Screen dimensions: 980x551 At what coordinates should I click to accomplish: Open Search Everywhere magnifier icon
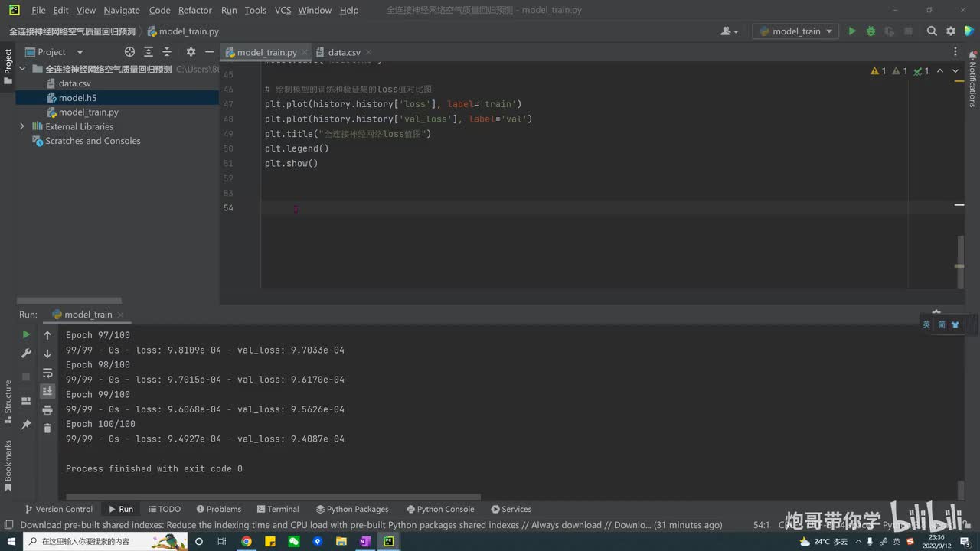click(x=932, y=31)
